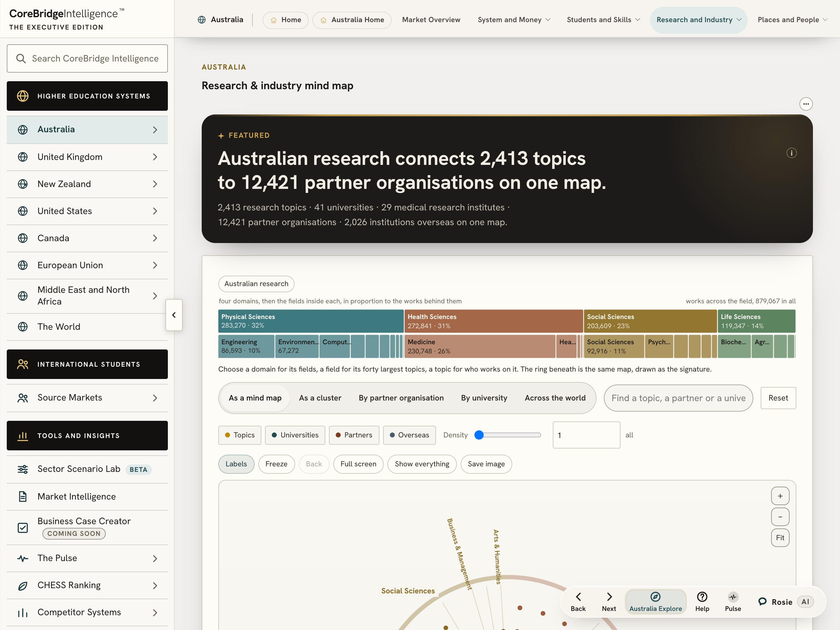Toggle the Topics filter
The image size is (840, 630).
tap(240, 435)
